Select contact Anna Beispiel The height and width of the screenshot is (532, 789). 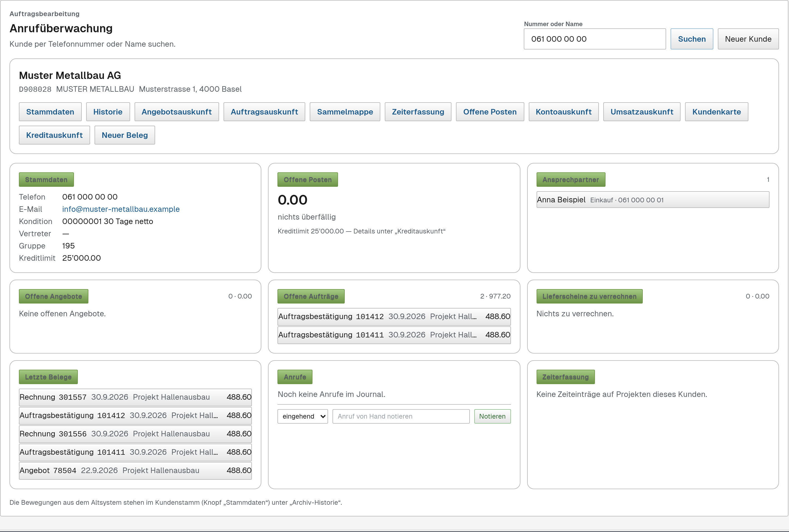(x=652, y=200)
